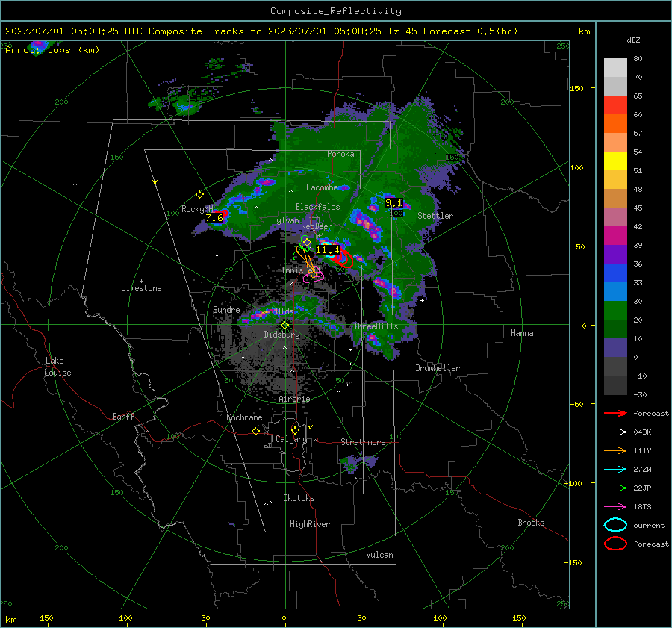Click the Hanna city label
Screen dimensions: 672x628
[522, 333]
